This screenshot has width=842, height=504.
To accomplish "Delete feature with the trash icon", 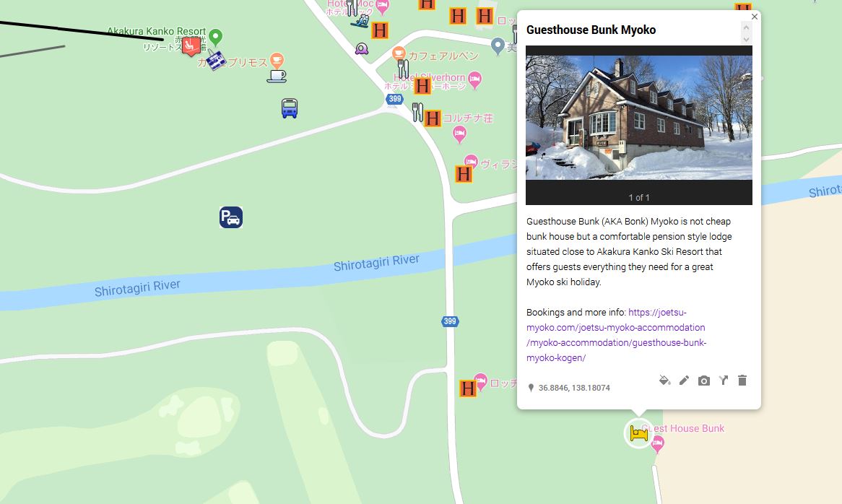I will [742, 380].
